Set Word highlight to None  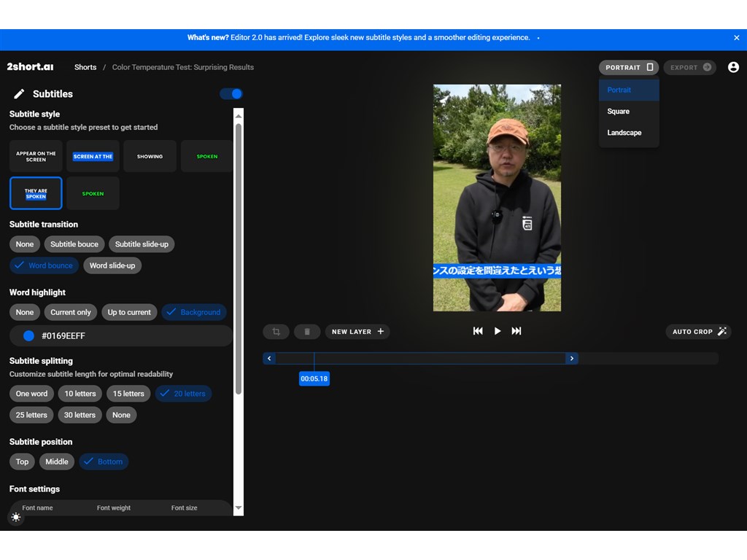tap(25, 312)
